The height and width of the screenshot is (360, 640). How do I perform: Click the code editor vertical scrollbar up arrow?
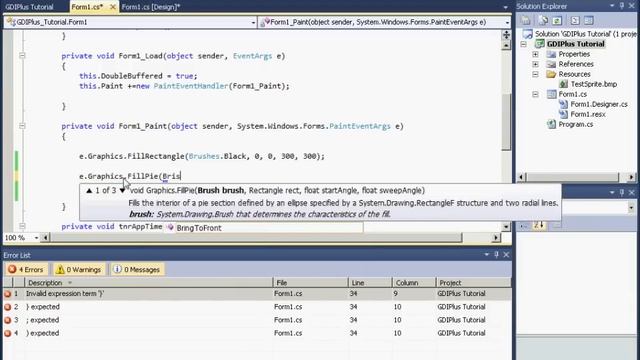pos(506,45)
